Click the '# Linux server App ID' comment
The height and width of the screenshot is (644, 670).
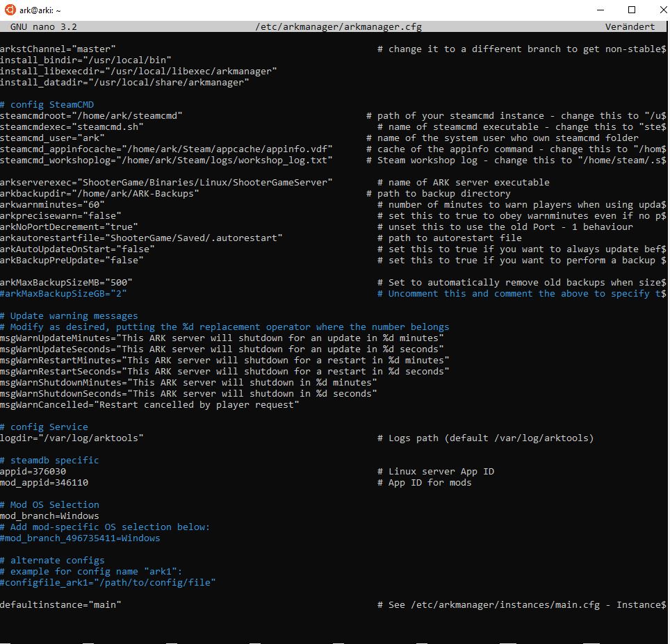(436, 471)
